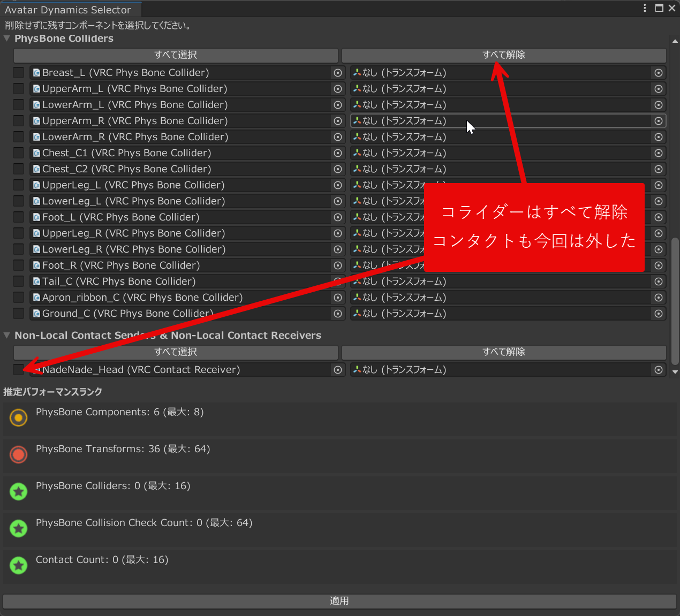Check the Tail_C collider checkbox
The height and width of the screenshot is (616, 680).
19,282
